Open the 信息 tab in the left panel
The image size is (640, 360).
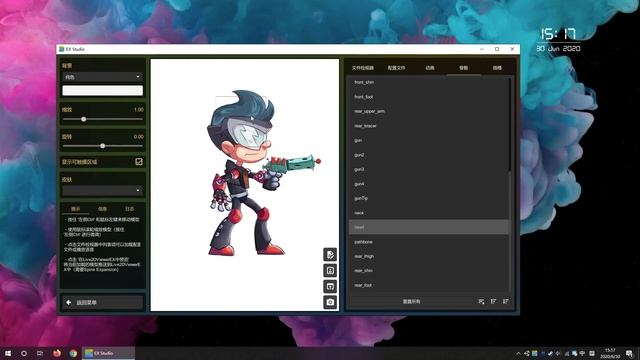click(x=102, y=209)
